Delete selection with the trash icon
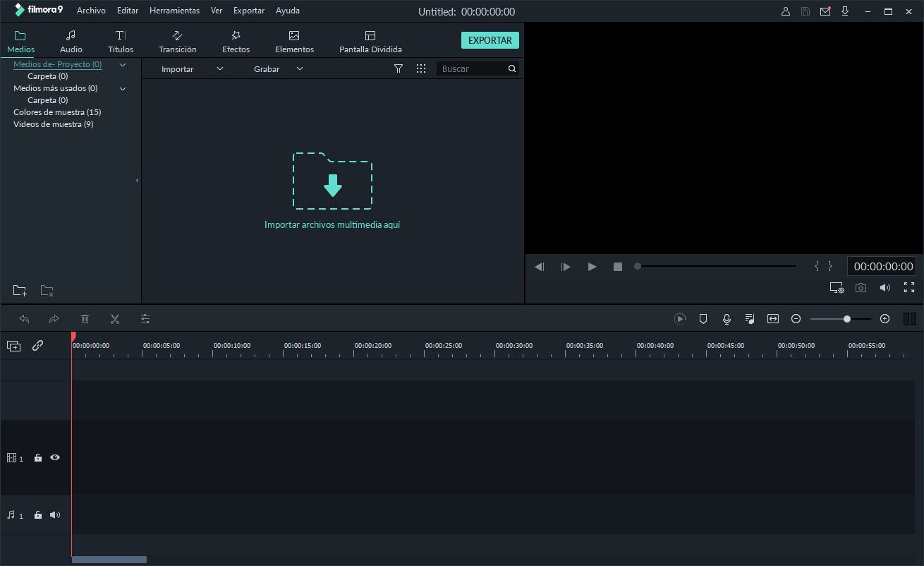924x566 pixels. pyautogui.click(x=85, y=318)
